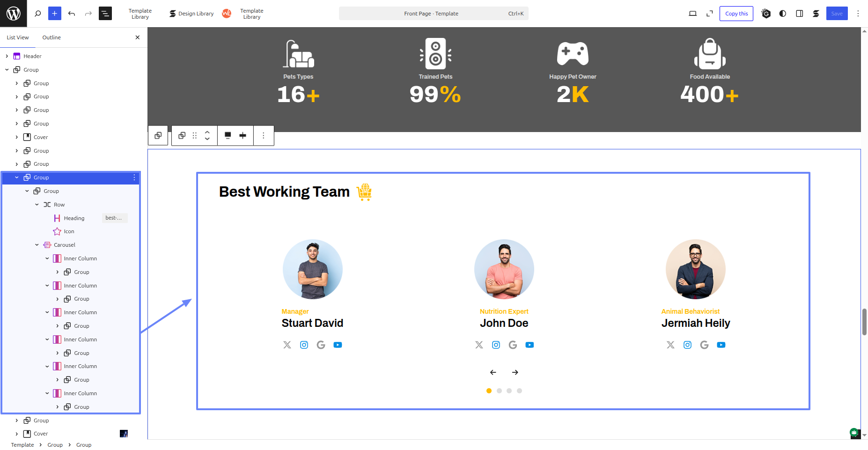The width and height of the screenshot is (868, 450).
Task: Collapse the Carousel tree item
Action: (37, 245)
